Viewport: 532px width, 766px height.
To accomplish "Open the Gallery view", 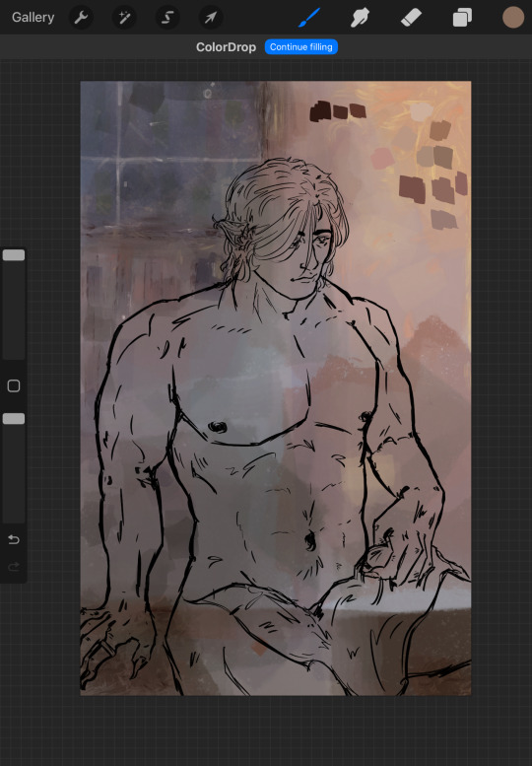I will (33, 17).
